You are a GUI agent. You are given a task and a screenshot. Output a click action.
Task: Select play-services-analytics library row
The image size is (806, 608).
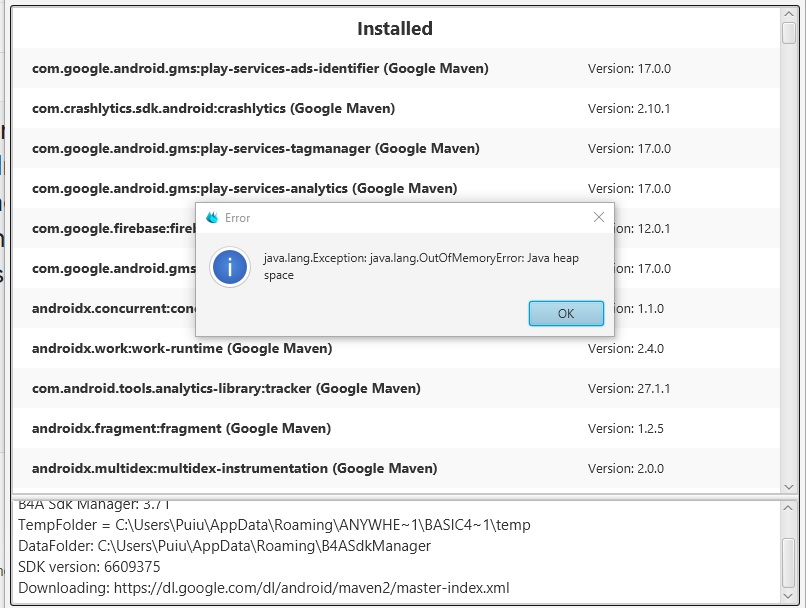tap(244, 188)
